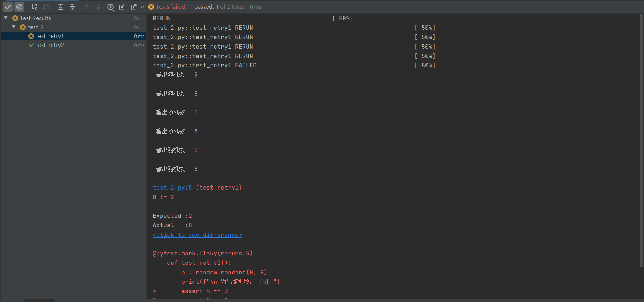The height and width of the screenshot is (302, 644).
Task: Click the sort by duration icon
Action: (x=46, y=7)
